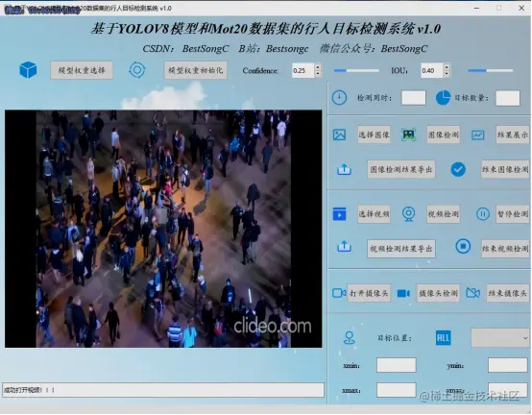This screenshot has width=532, height=415.
Task: Click the crossed-out camera icon
Action: point(473,293)
